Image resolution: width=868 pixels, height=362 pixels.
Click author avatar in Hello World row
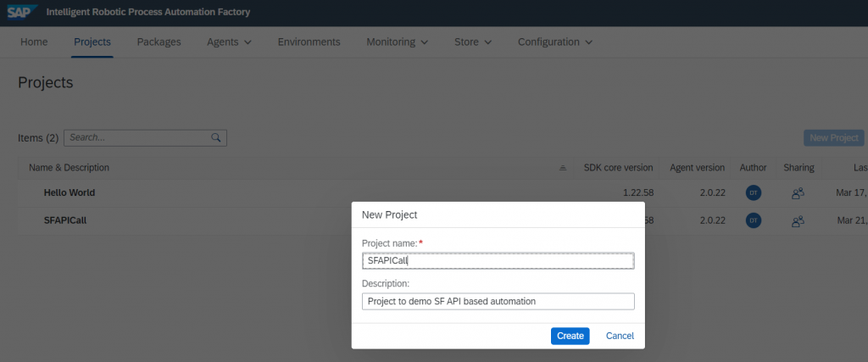[753, 193]
